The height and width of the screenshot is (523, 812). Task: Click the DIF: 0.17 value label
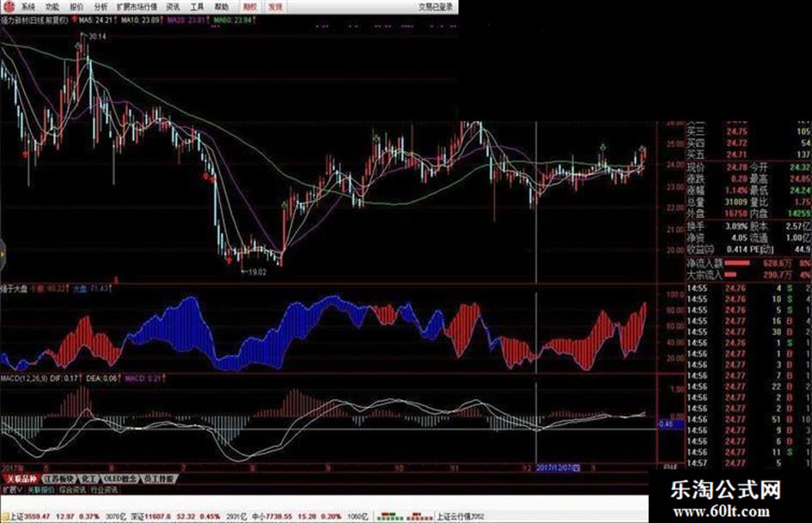(x=64, y=379)
